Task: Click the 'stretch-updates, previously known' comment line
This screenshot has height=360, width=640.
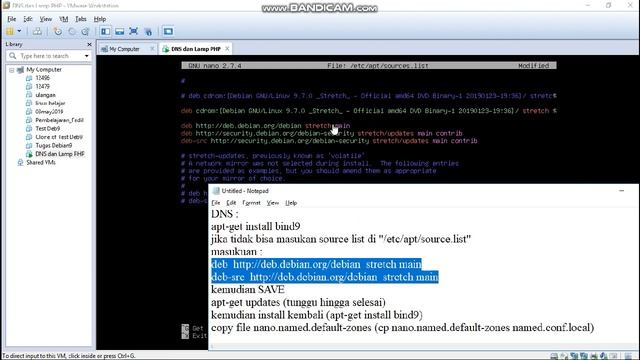Action: [272, 156]
